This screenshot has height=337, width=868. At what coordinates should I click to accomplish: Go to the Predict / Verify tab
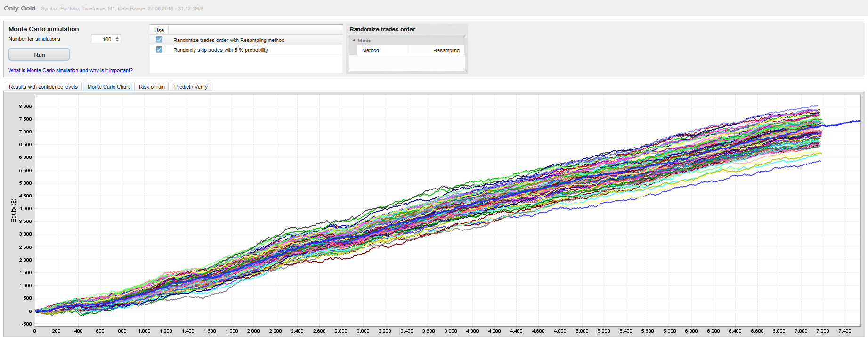point(191,87)
